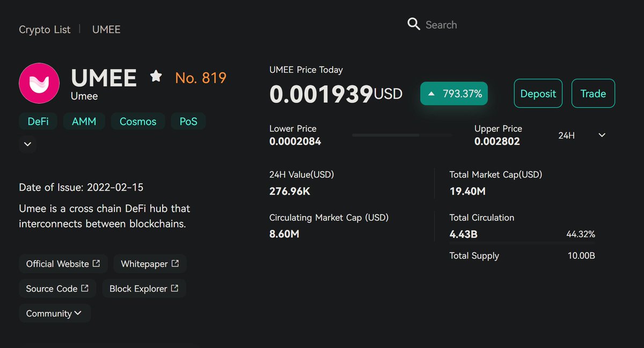
Task: Click the external-link icon on Whitepaper
Action: 175,263
